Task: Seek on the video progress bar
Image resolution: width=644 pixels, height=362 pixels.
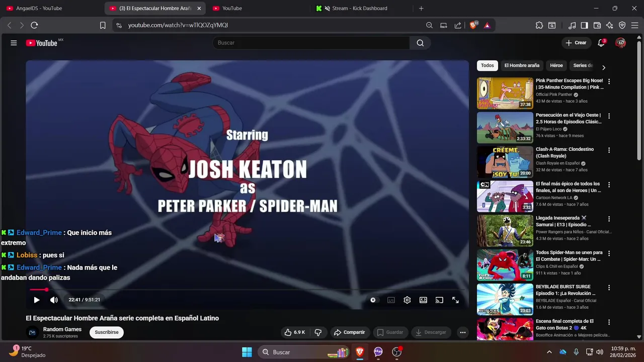Action: (247, 290)
